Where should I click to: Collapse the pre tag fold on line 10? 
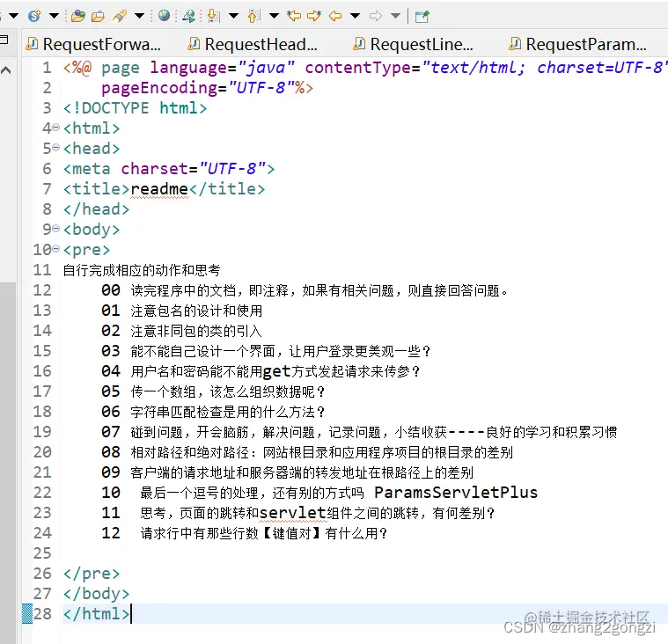click(56, 249)
